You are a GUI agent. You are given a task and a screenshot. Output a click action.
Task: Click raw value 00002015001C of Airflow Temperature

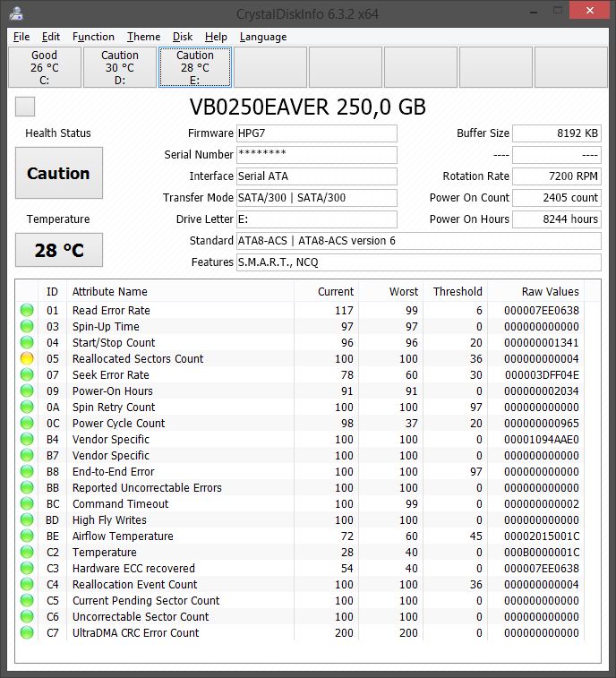(x=541, y=536)
